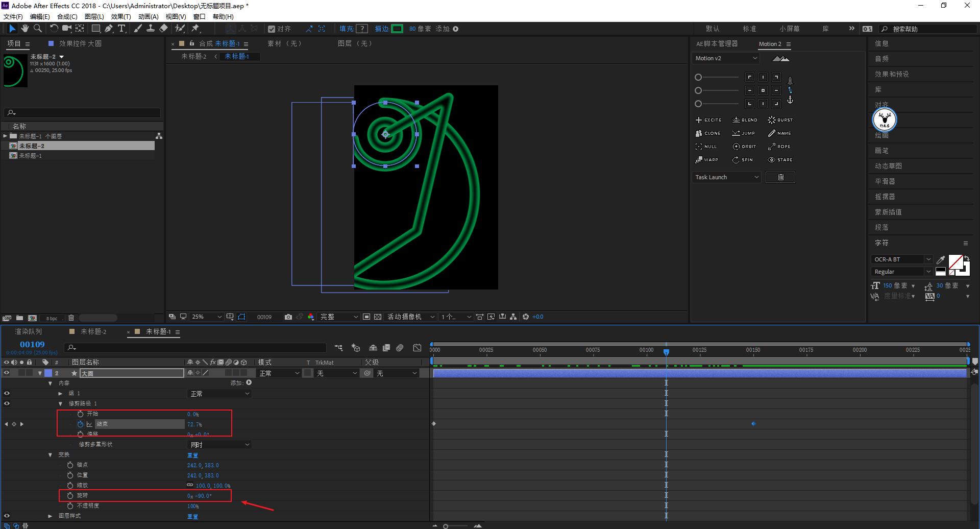The width and height of the screenshot is (980, 529).
Task: Toggle stopwatch for 旋转 property
Action: coord(70,495)
